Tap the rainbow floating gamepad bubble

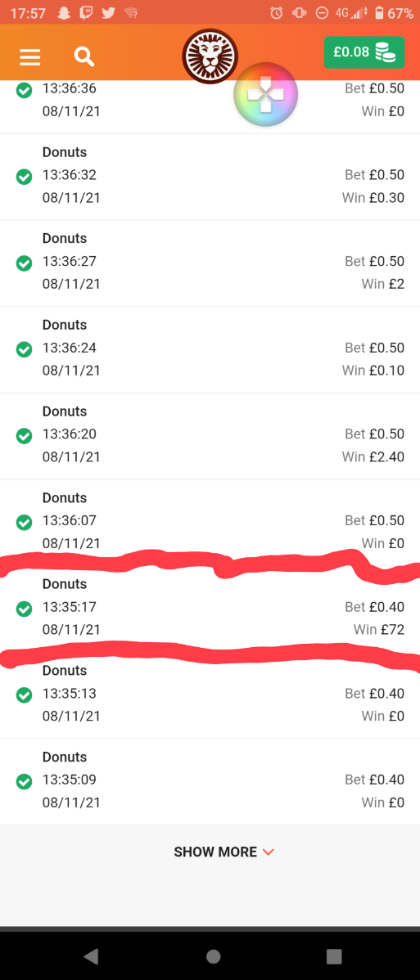(x=265, y=95)
